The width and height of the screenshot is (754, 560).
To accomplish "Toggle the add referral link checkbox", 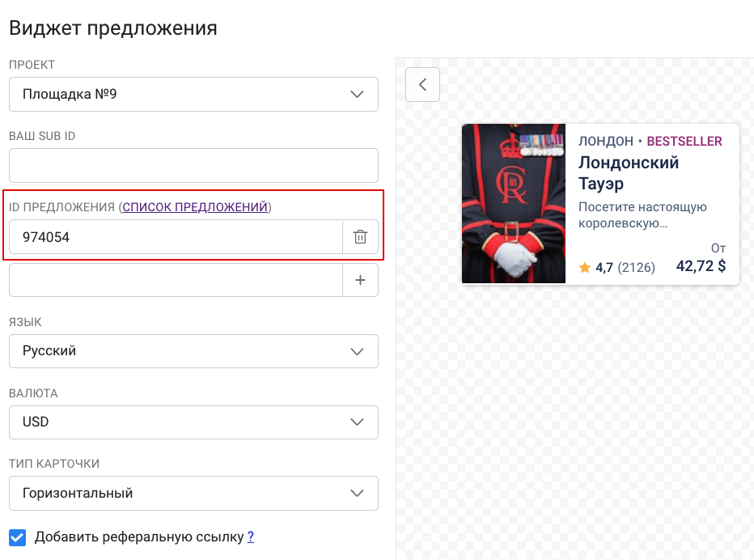I will (17, 537).
